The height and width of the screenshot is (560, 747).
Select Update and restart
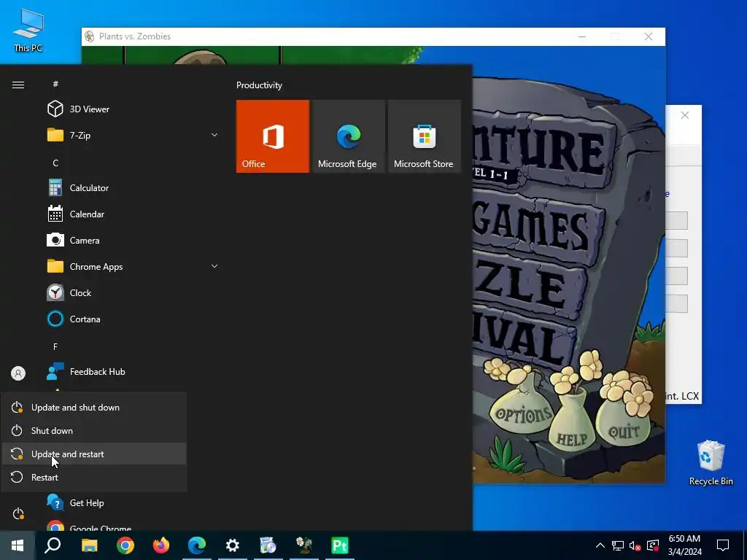(94, 454)
